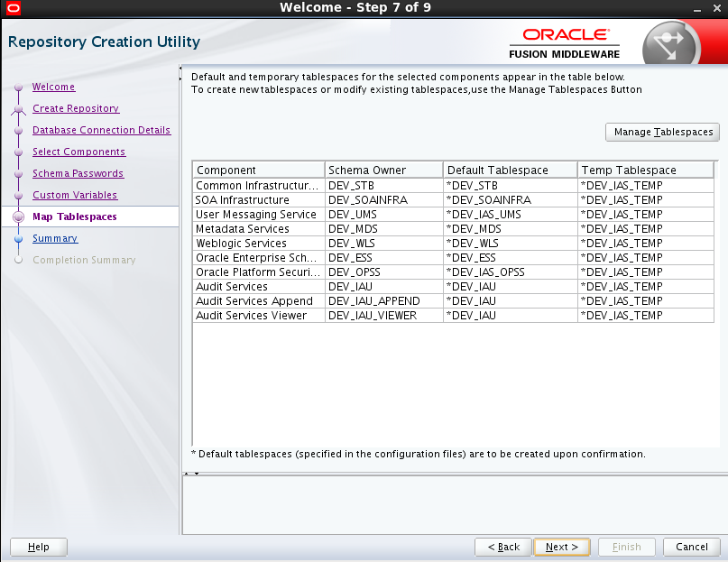Click the Schema Owner column header
Viewport: 728px width, 562px height.
[384, 170]
